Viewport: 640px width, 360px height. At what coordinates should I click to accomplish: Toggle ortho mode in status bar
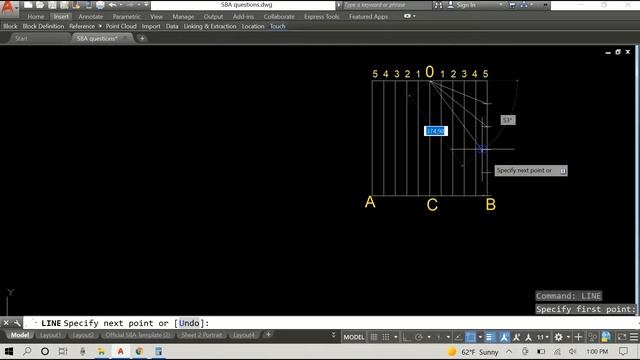tap(406, 337)
